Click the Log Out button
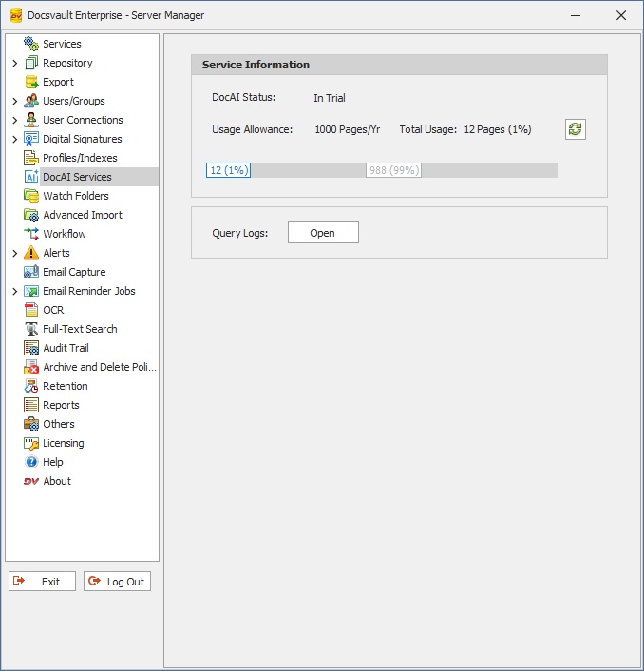Screen dimensions: 644x671 [x=117, y=581]
